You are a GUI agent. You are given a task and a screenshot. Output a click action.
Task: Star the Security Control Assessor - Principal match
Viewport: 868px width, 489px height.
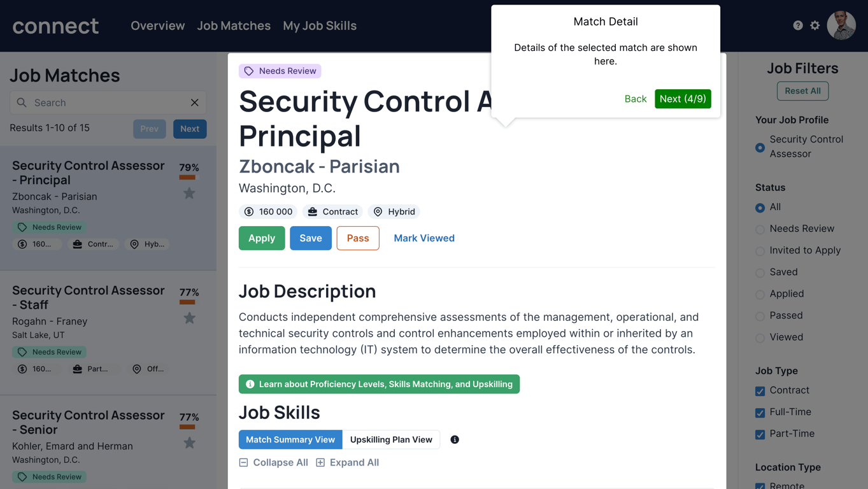[189, 194]
